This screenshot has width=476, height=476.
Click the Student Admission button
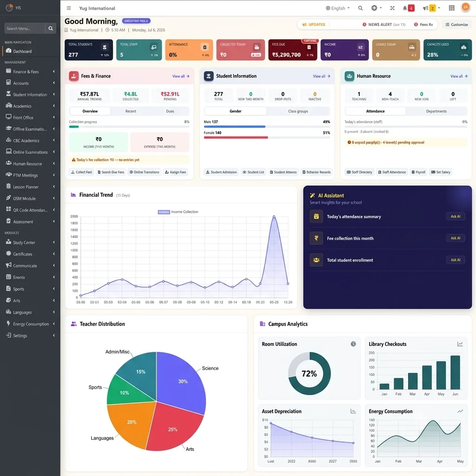(221, 172)
